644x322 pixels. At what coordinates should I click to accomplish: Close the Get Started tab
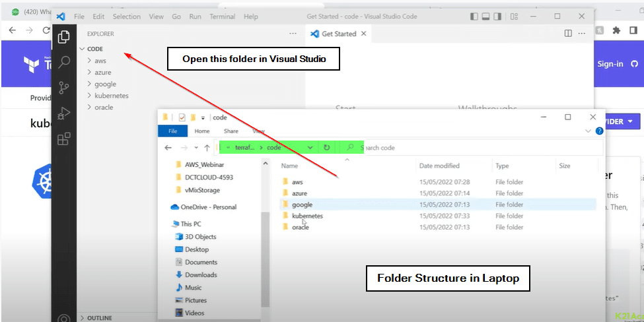(363, 34)
